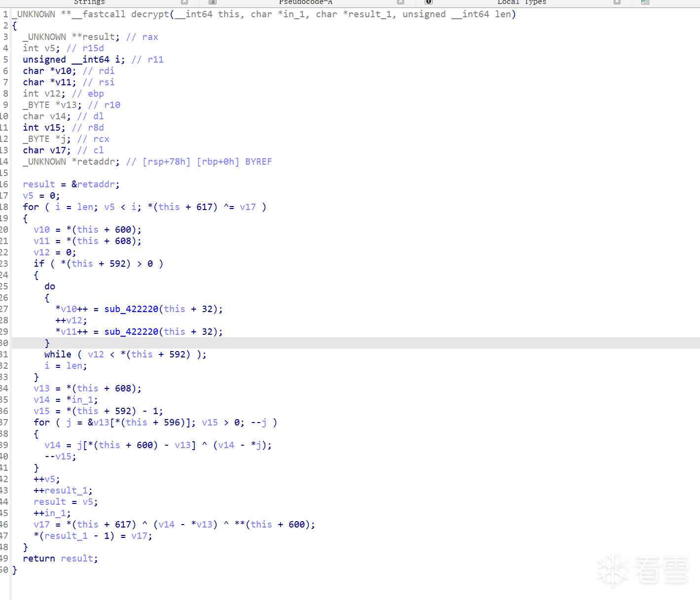Select the 'v17 = *(this + 617) ^' line
Viewport: 700px width, 600px height.
click(x=174, y=525)
